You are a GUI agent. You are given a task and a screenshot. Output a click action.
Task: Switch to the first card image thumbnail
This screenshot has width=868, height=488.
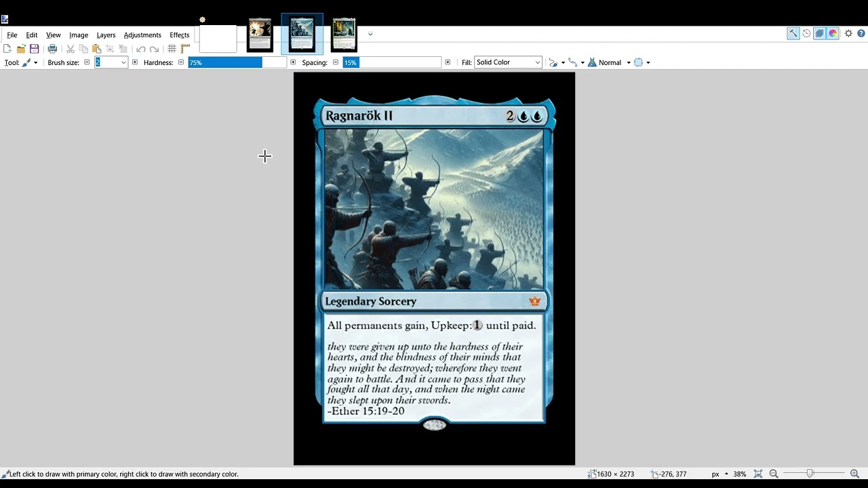tap(260, 35)
